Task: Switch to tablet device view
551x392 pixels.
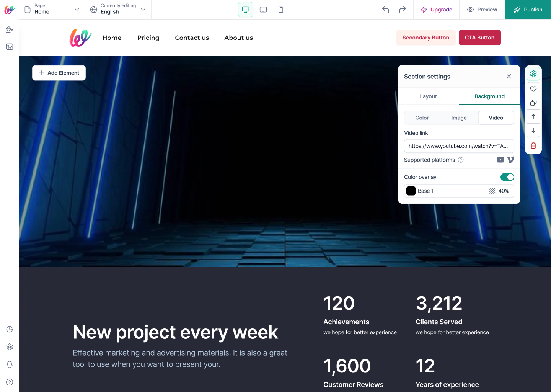Action: coord(263,10)
